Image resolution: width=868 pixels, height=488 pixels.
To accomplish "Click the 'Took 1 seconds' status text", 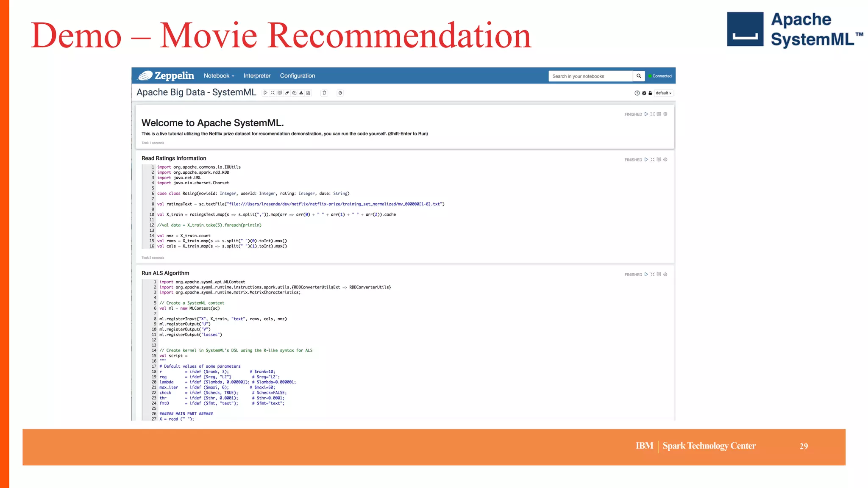I will [x=153, y=143].
